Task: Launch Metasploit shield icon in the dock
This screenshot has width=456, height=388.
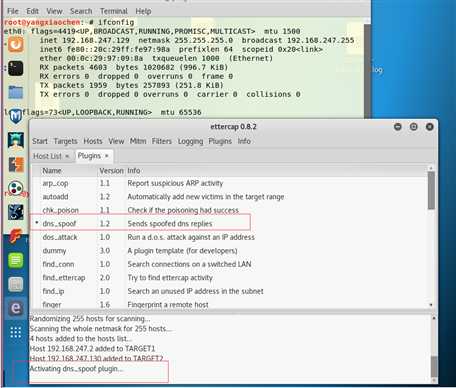Action: tap(16, 116)
